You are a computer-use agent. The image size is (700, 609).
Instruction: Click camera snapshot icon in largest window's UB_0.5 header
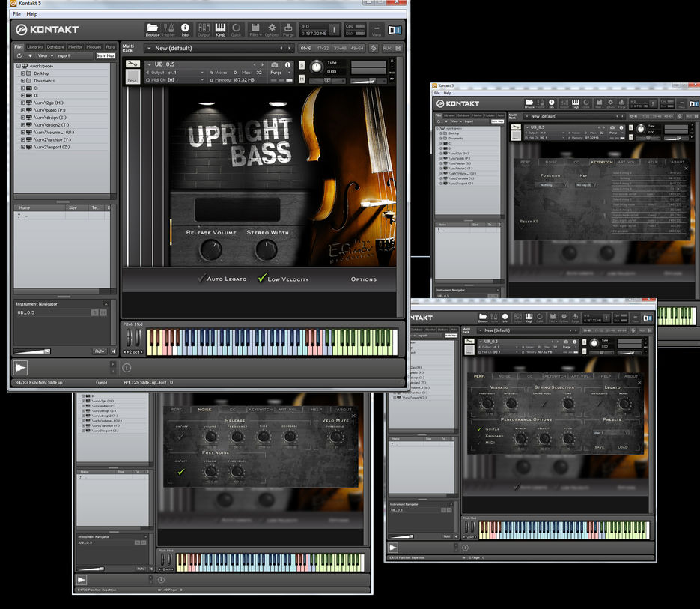(275, 65)
